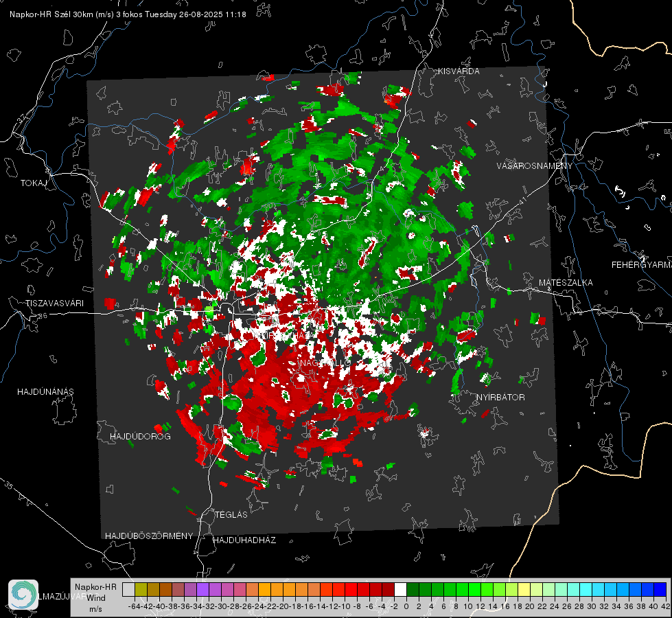Pick the purple swatch between -34 and -32
672x618 pixels.
(x=202, y=589)
